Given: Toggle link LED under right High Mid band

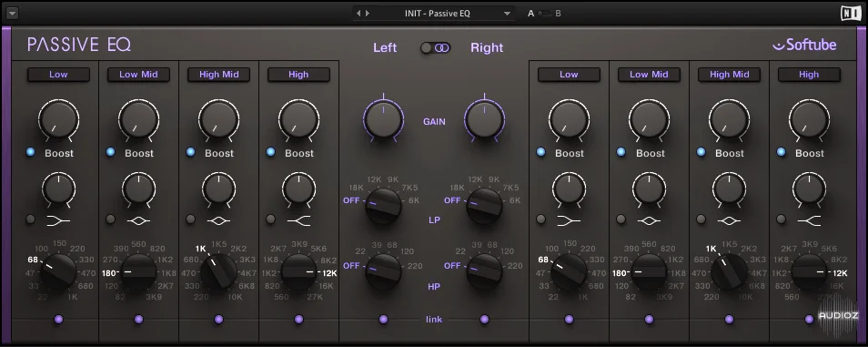Looking at the screenshot, I should pos(729,320).
